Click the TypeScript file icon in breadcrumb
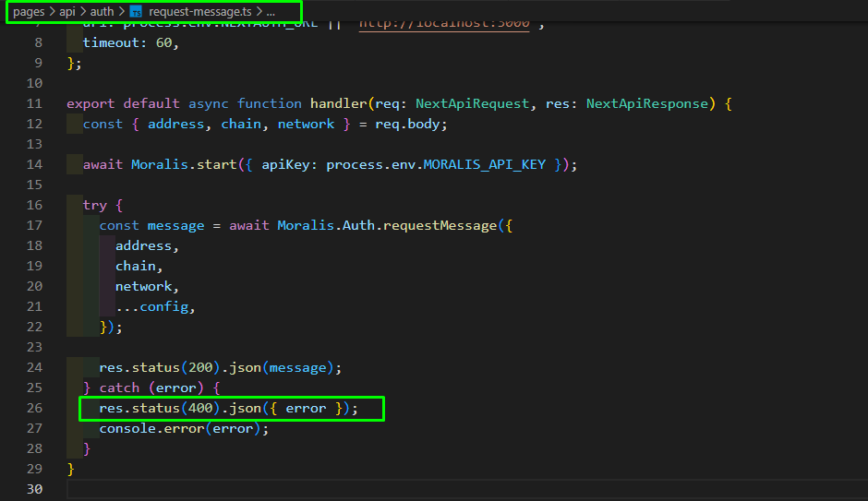This screenshot has height=501, width=868. 136,12
